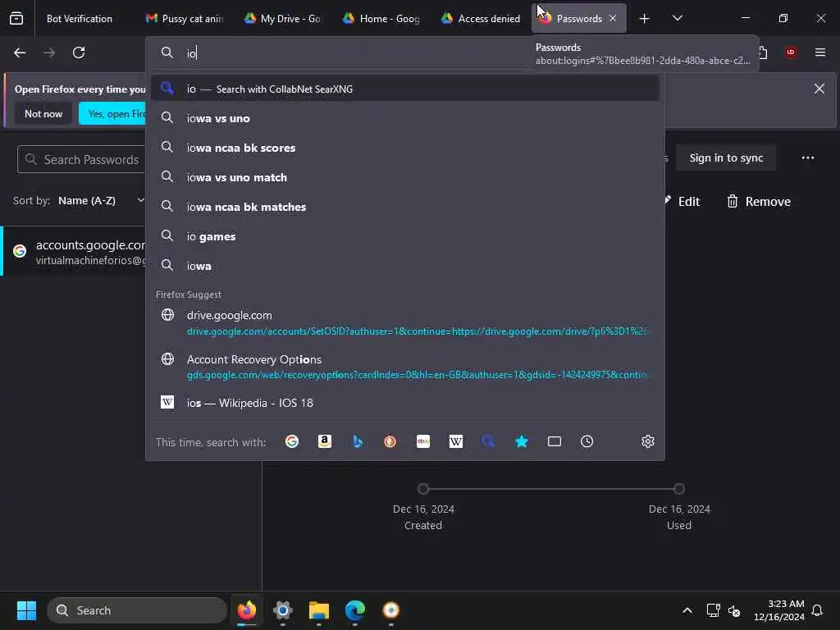Select Search with CollabNet SearXNG suggestion
This screenshot has width=840, height=630.
[x=405, y=89]
